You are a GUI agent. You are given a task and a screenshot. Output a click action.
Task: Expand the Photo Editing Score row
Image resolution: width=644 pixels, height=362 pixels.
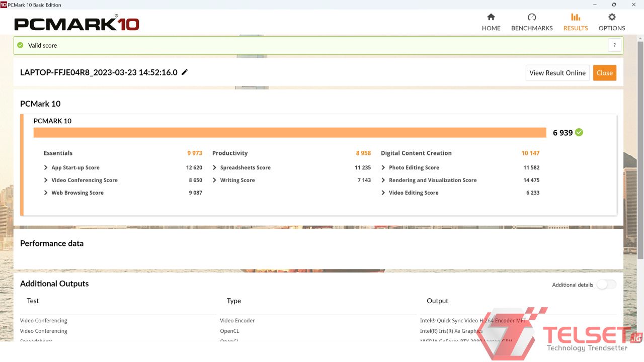(x=383, y=168)
